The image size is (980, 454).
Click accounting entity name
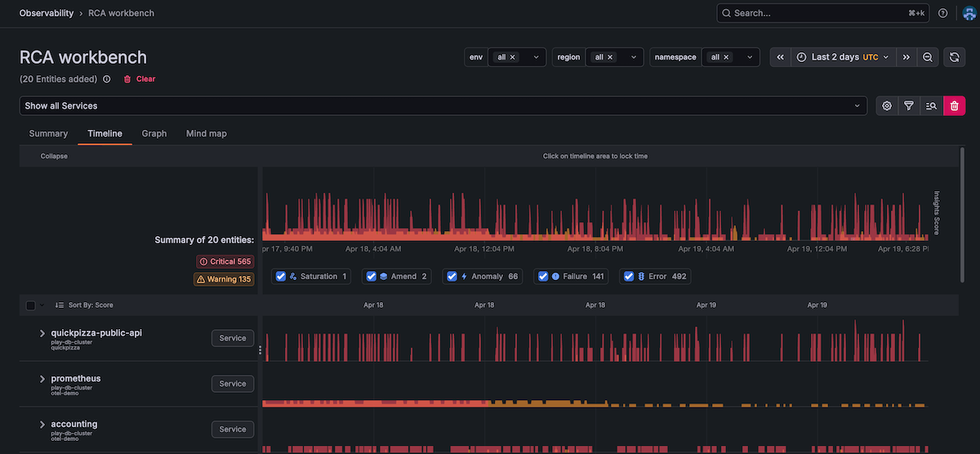point(74,424)
